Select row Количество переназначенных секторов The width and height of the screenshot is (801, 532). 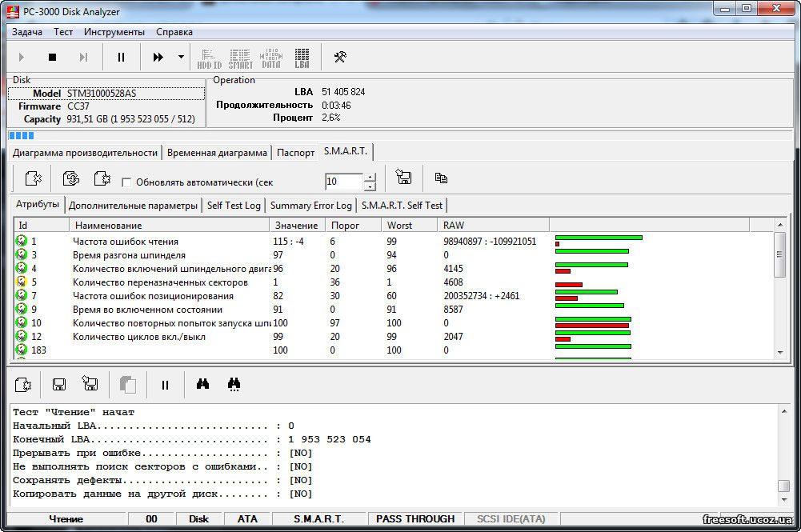(394, 282)
